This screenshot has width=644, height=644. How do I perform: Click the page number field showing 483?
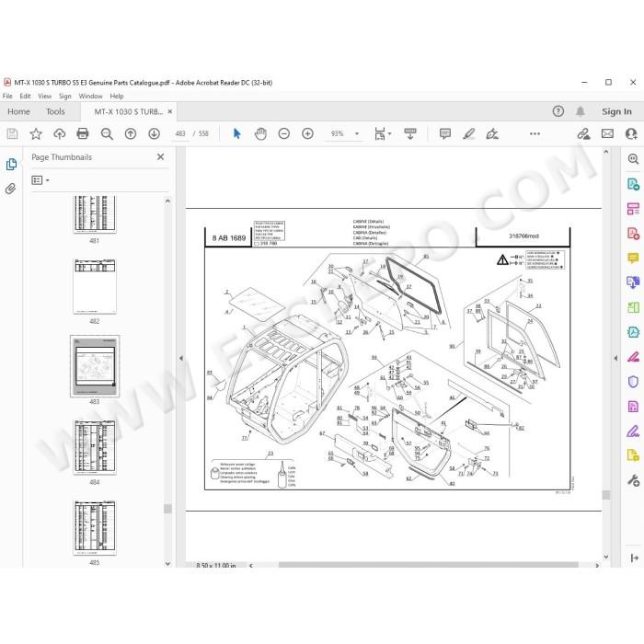pos(180,134)
